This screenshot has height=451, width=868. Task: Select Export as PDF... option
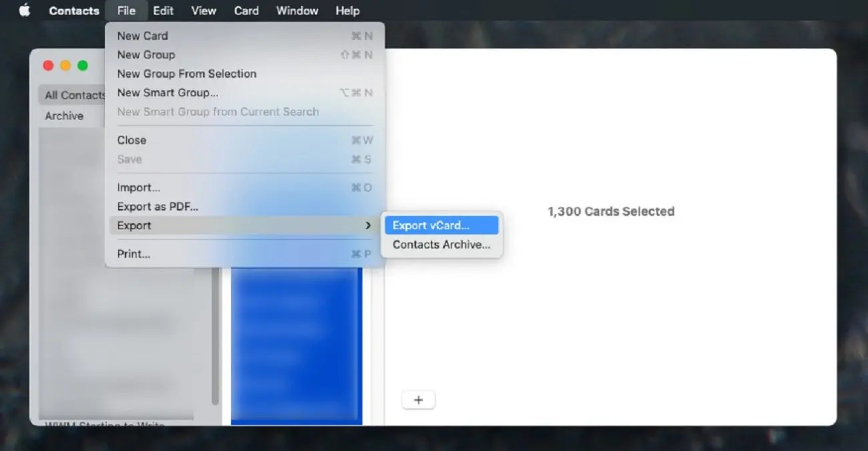(245, 206)
